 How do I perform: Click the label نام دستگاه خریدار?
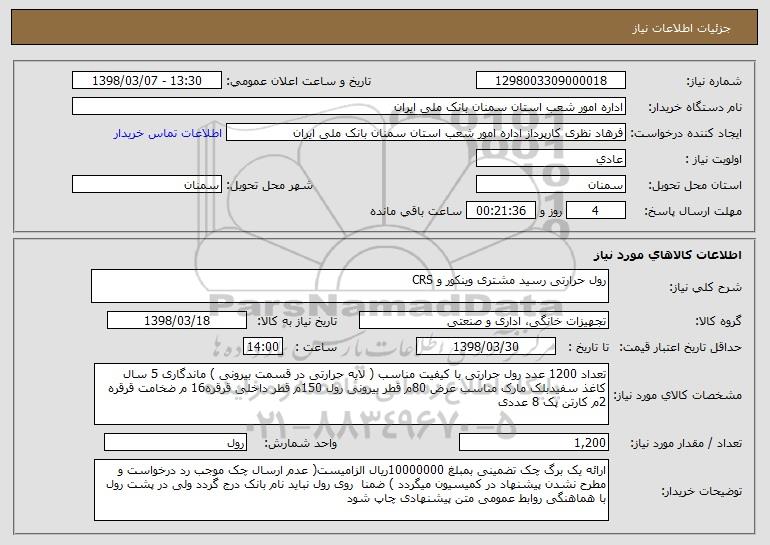(695, 108)
